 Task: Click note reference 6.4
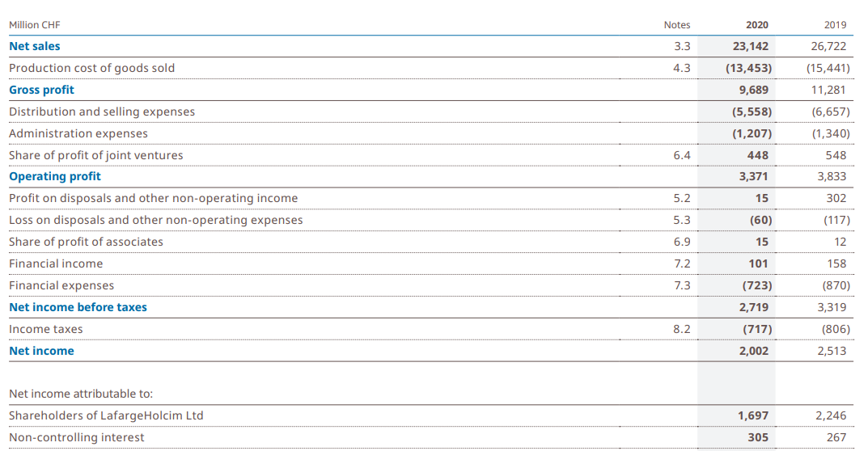click(x=682, y=155)
